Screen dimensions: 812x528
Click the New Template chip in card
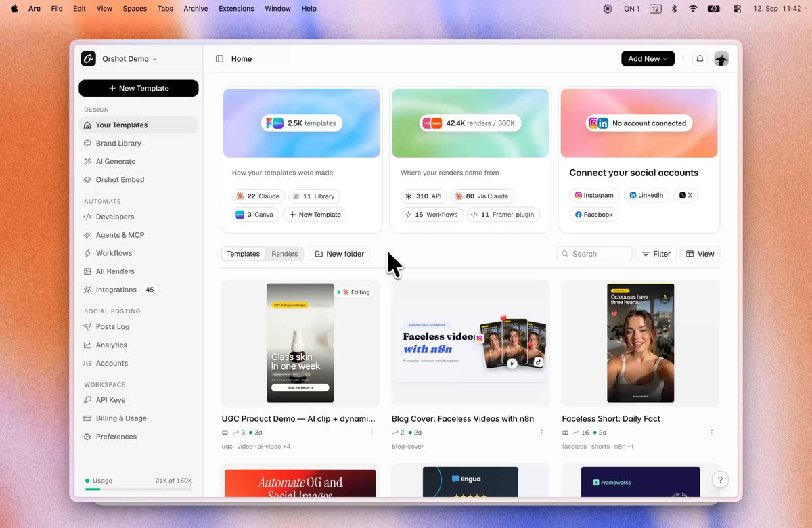coord(315,215)
